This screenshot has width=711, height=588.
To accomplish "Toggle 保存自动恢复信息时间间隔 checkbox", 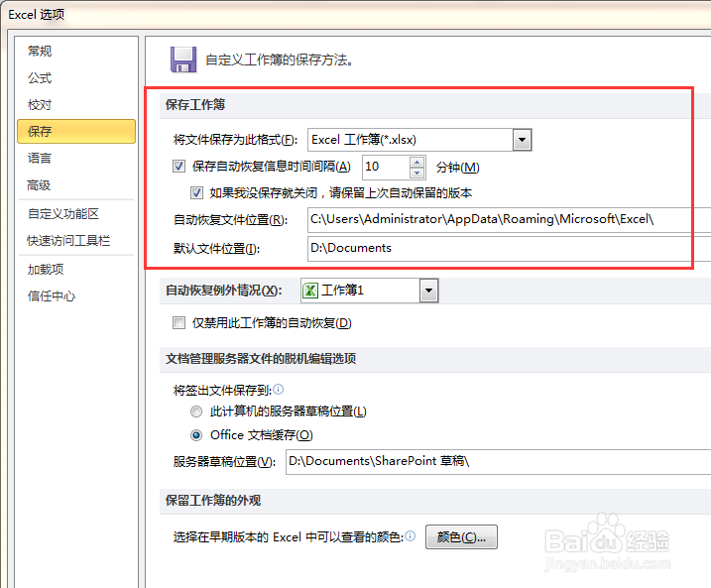I will pyautogui.click(x=178, y=167).
